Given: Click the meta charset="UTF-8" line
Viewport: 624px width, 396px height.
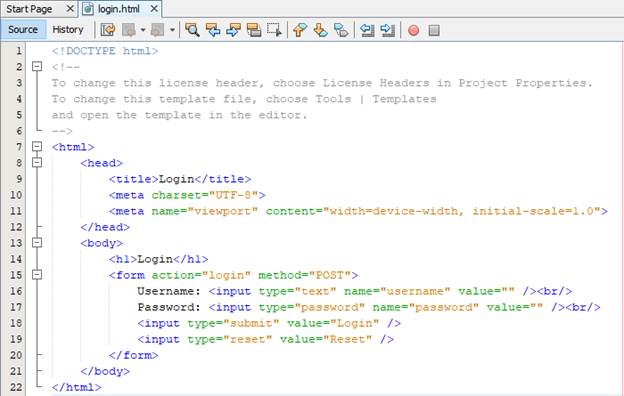Looking at the screenshot, I should [187, 195].
